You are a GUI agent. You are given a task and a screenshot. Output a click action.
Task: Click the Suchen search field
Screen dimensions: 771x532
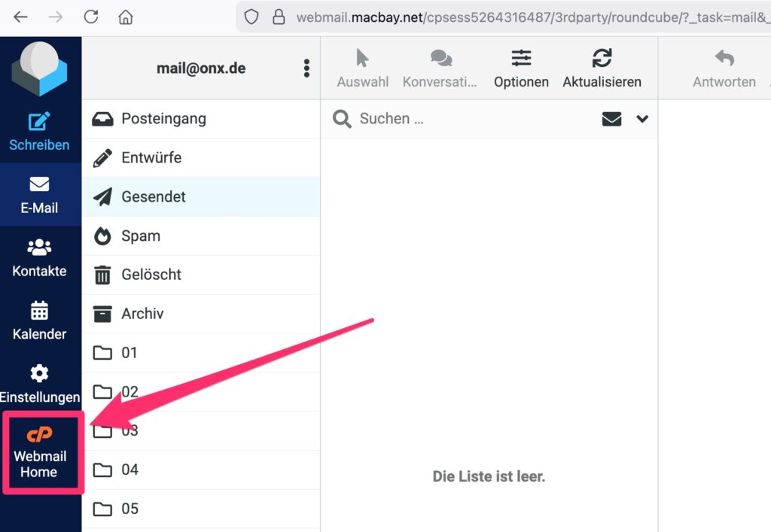(467, 119)
